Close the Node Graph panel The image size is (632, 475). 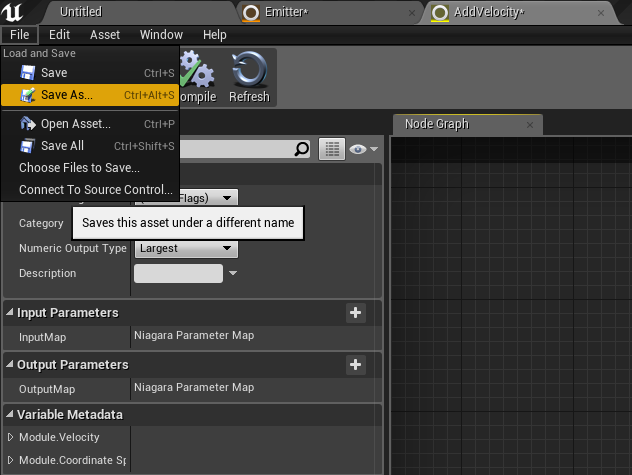click(530, 125)
